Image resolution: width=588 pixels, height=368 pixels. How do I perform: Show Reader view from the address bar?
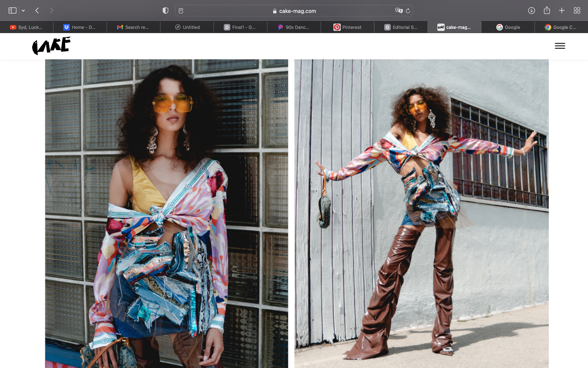click(x=181, y=11)
